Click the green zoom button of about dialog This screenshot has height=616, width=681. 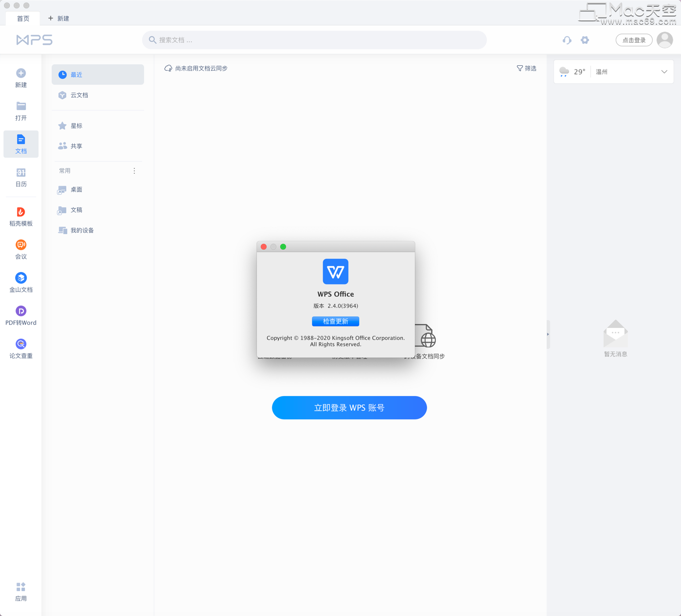283,247
